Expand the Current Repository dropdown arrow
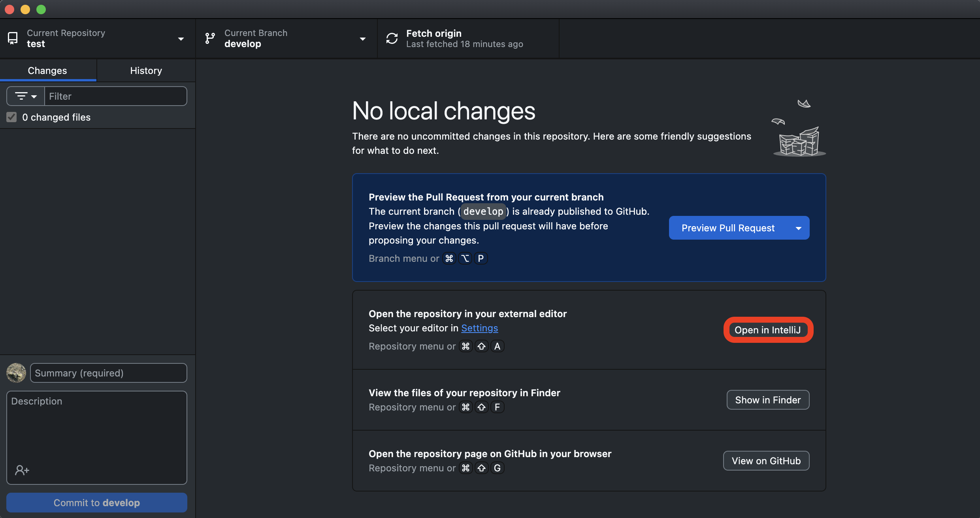Screen dimensions: 980x518 (x=181, y=39)
